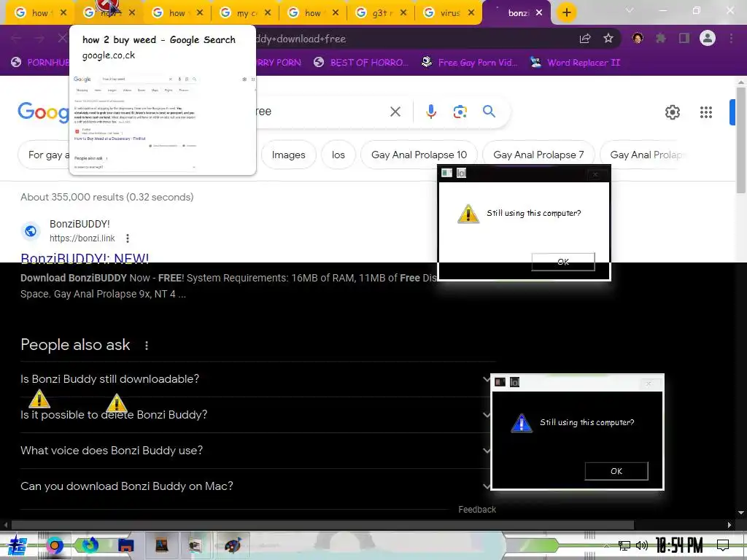Select the active 'bonzi' tab
Image resolution: width=747 pixels, height=560 pixels.
[x=516, y=13]
